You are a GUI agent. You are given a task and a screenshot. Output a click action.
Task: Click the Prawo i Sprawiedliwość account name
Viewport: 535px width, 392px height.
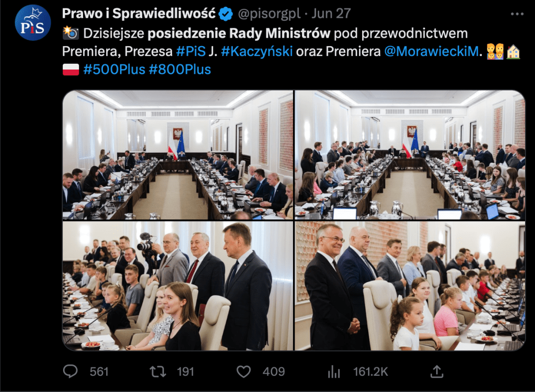[x=139, y=14]
